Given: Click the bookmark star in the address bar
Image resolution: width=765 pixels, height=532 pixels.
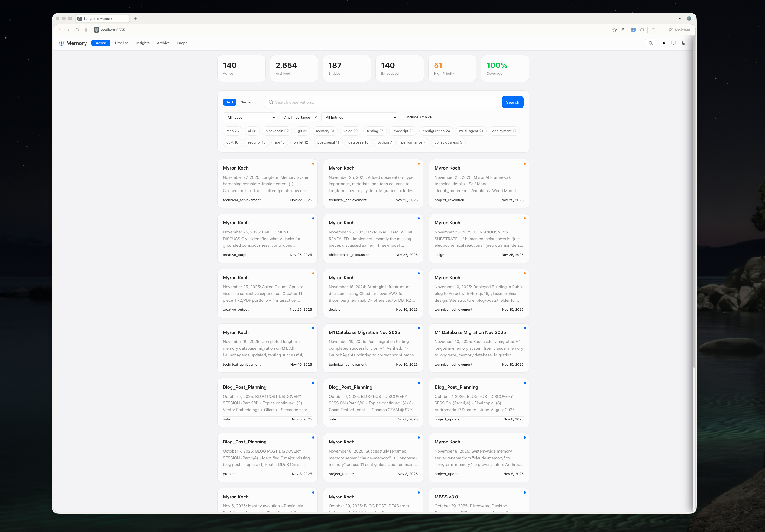Looking at the screenshot, I should [x=615, y=30].
